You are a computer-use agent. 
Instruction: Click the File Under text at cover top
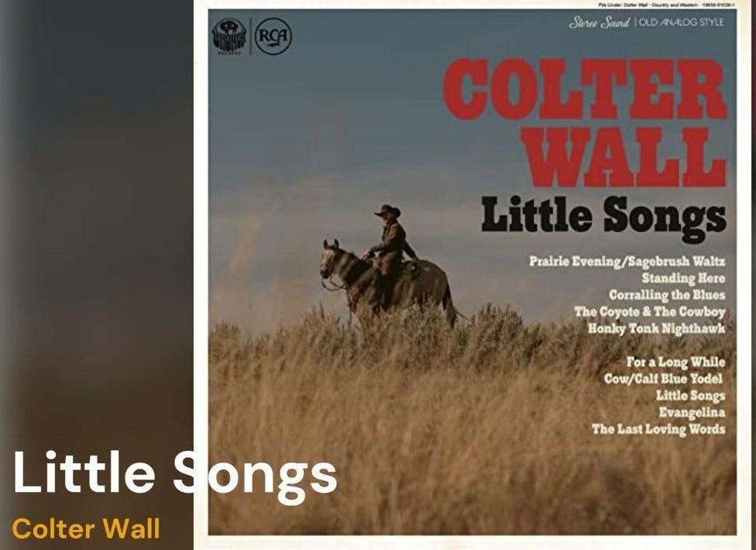tap(667, 5)
